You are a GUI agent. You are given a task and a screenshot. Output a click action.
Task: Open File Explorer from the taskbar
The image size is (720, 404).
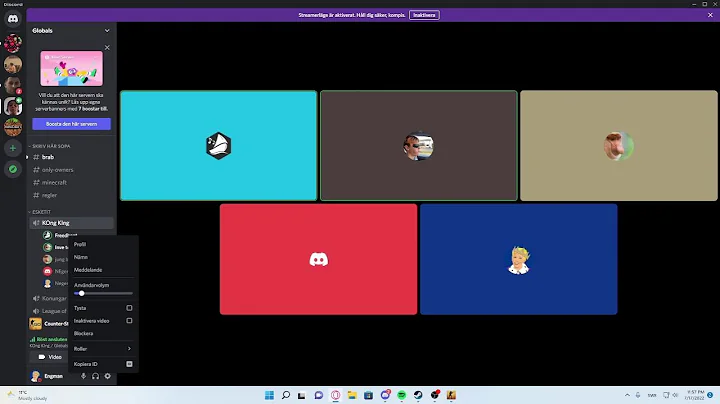[x=352, y=395]
